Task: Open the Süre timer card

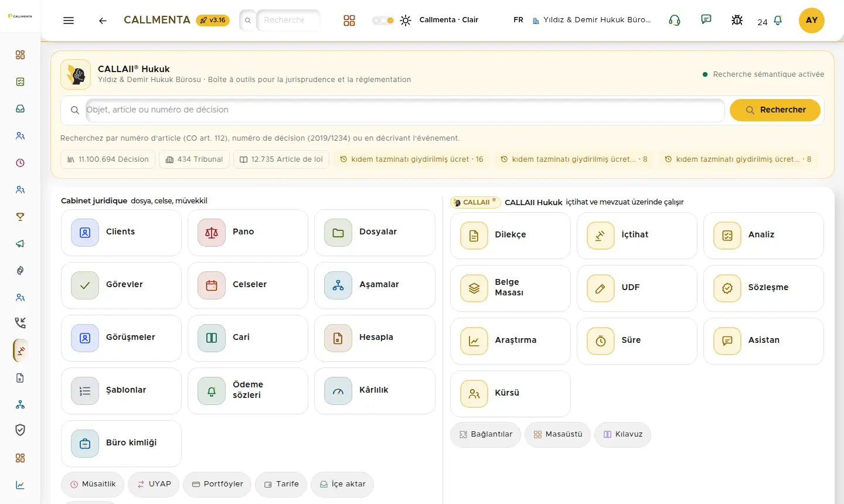Action: tap(637, 341)
